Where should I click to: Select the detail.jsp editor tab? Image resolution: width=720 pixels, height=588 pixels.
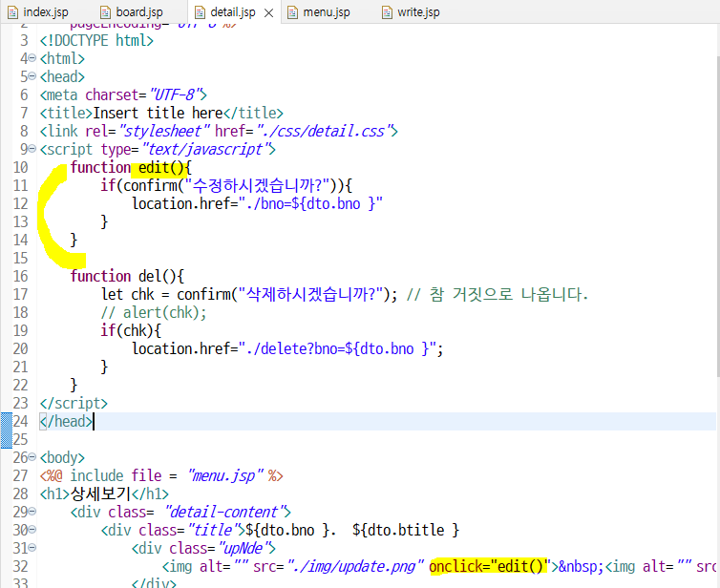[232, 12]
